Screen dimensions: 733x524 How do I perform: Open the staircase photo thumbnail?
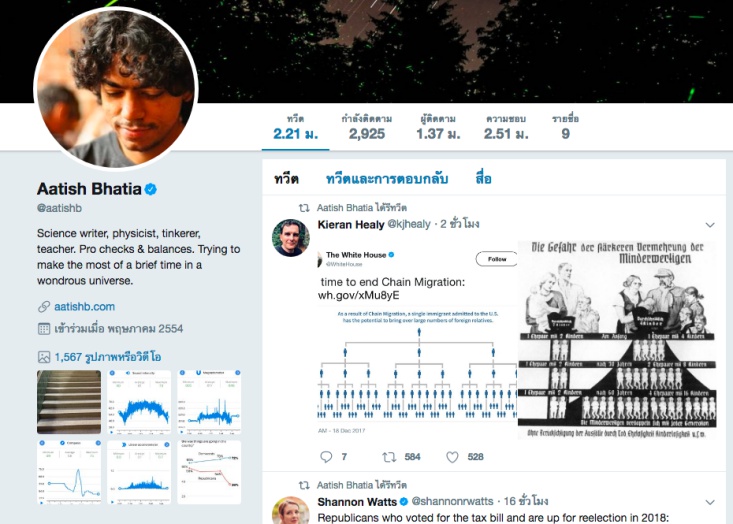69,402
